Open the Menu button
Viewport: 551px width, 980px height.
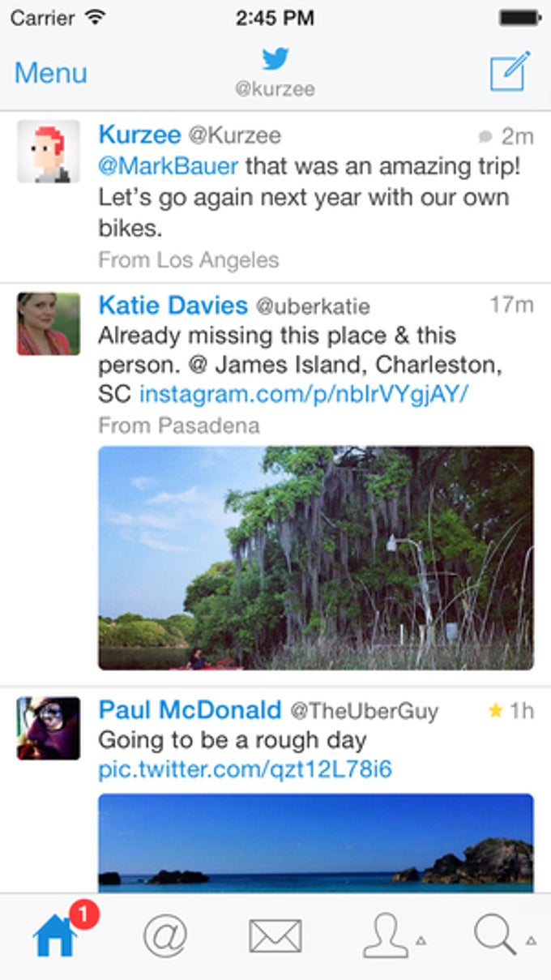tap(50, 73)
